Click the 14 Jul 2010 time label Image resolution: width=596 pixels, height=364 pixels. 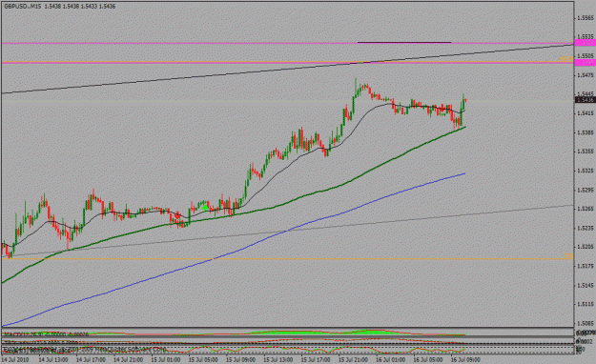15,359
